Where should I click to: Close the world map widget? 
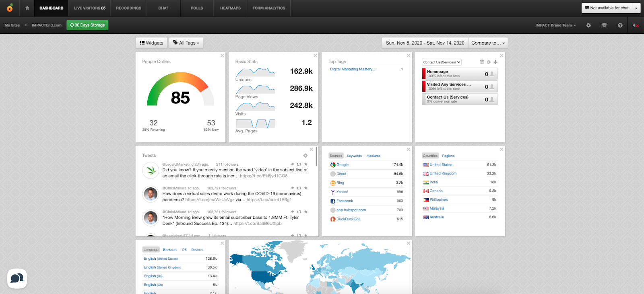point(409,243)
